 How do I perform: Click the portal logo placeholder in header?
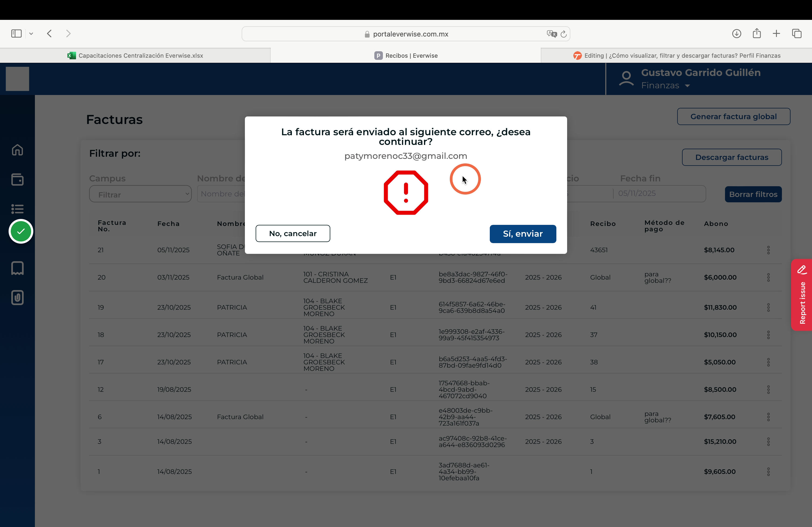(x=17, y=79)
